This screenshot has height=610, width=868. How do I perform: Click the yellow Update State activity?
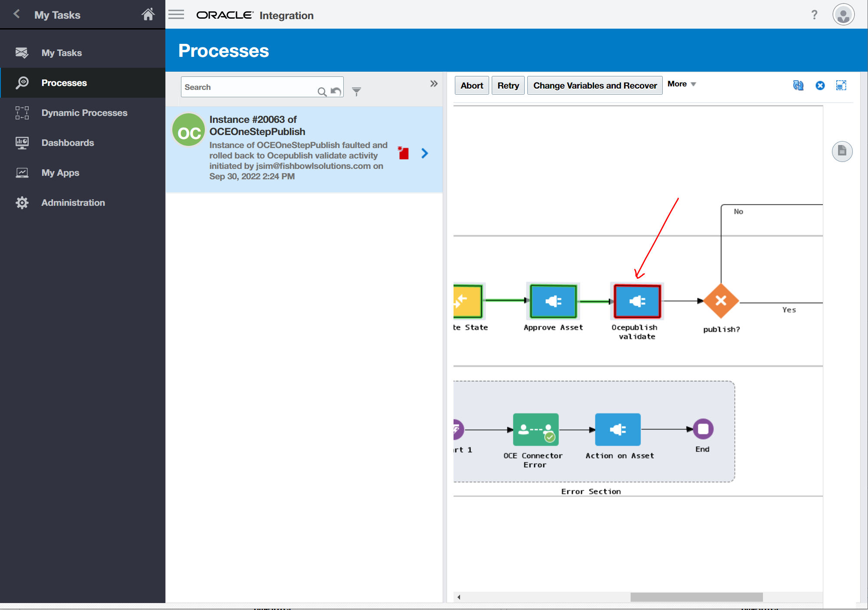point(468,301)
